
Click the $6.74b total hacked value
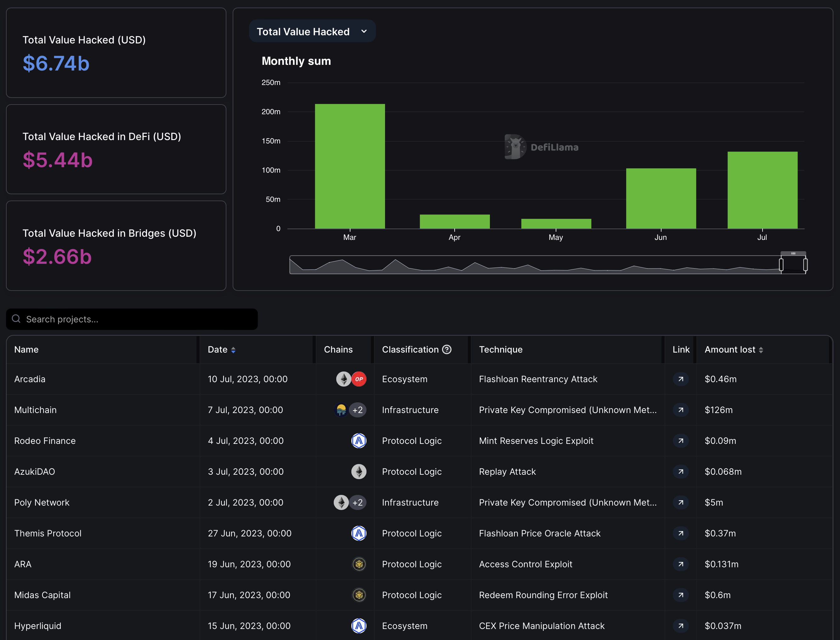click(x=56, y=63)
